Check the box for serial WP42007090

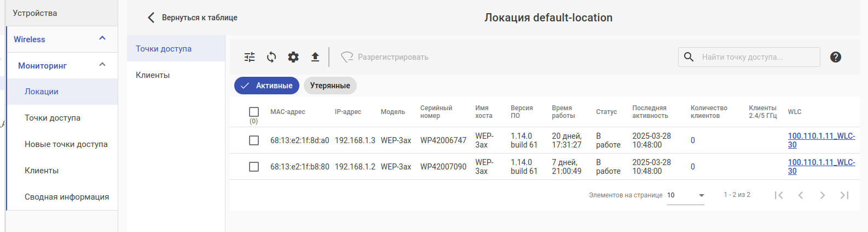pos(254,167)
